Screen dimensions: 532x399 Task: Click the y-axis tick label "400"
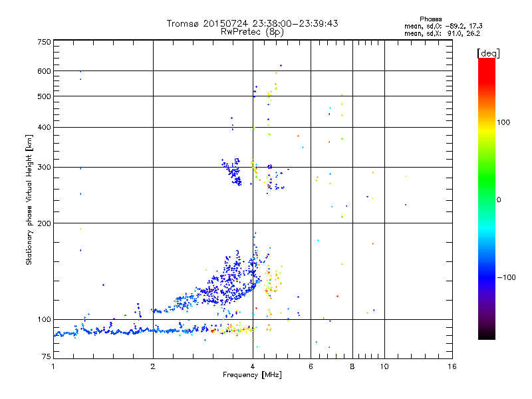(44, 127)
